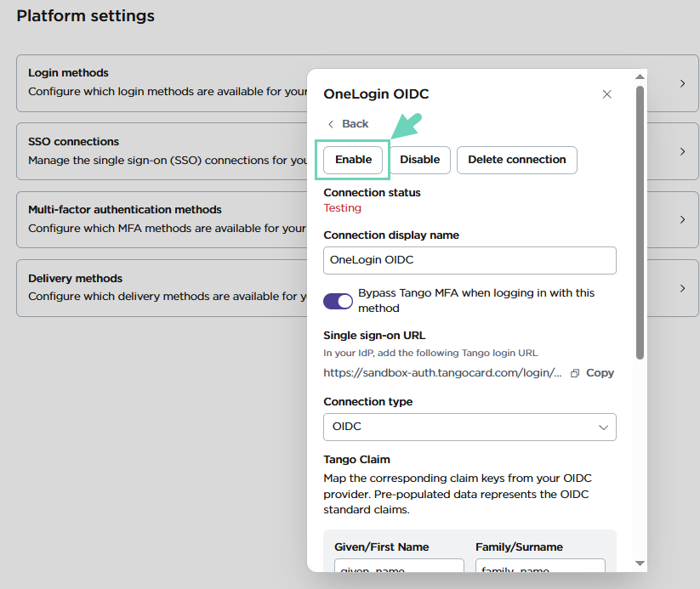Click the copy icon beside the URL
Screen dimensions: 700x589
click(575, 373)
